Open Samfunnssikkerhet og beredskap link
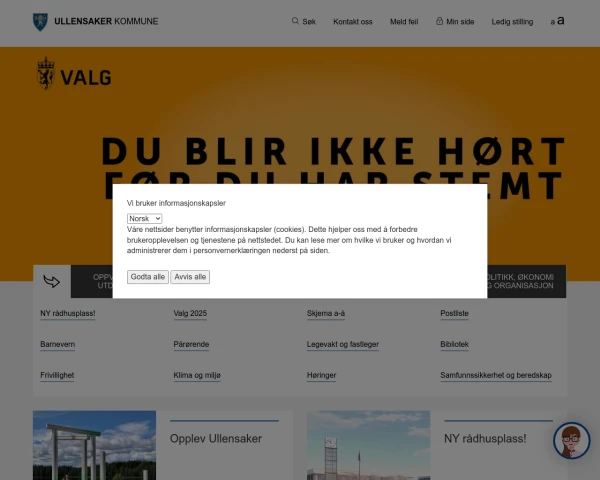Image resolution: width=600 pixels, height=480 pixels. click(x=495, y=375)
